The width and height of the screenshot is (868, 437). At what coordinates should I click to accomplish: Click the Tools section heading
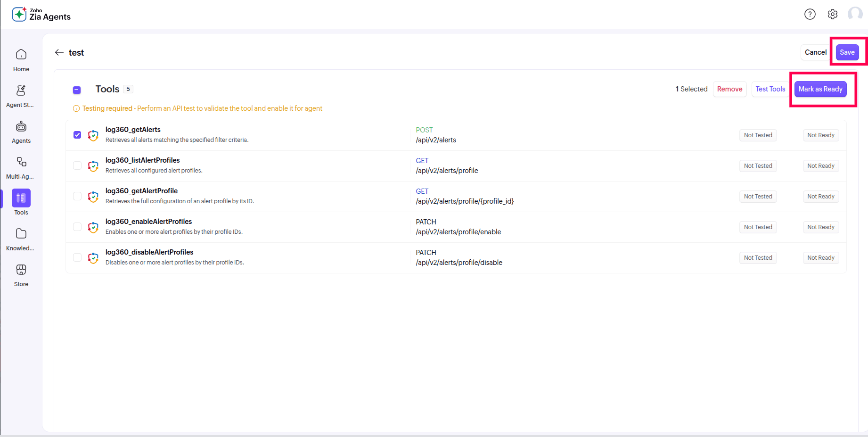[107, 89]
